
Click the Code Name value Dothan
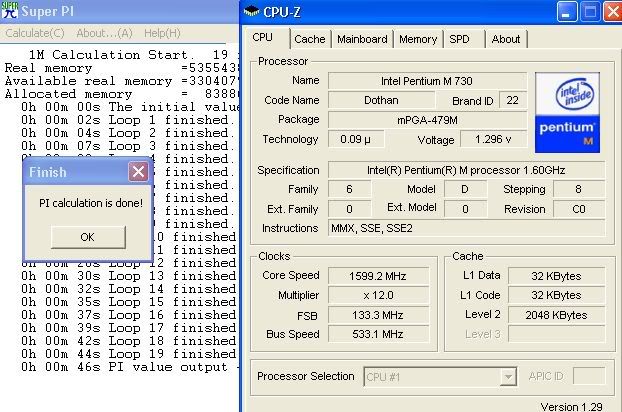click(x=381, y=100)
